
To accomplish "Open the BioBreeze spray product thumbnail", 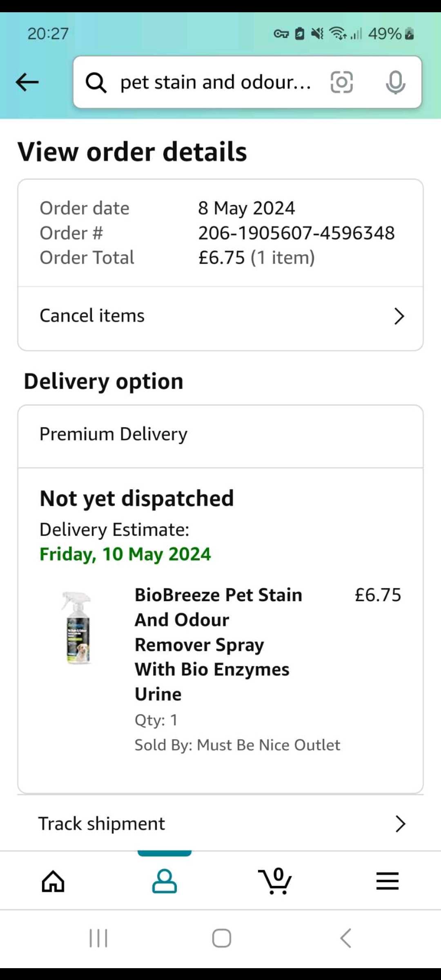I will tap(78, 628).
